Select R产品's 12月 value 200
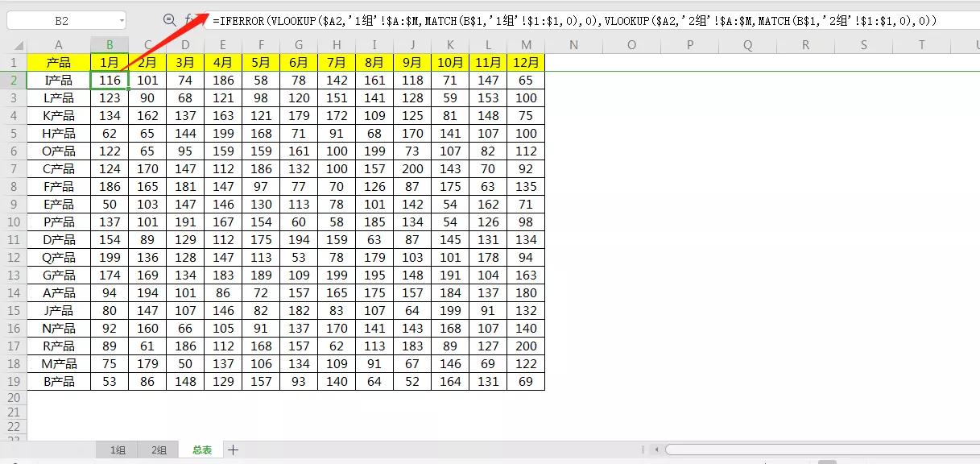Screen dimensions: 980x464 [x=526, y=346]
